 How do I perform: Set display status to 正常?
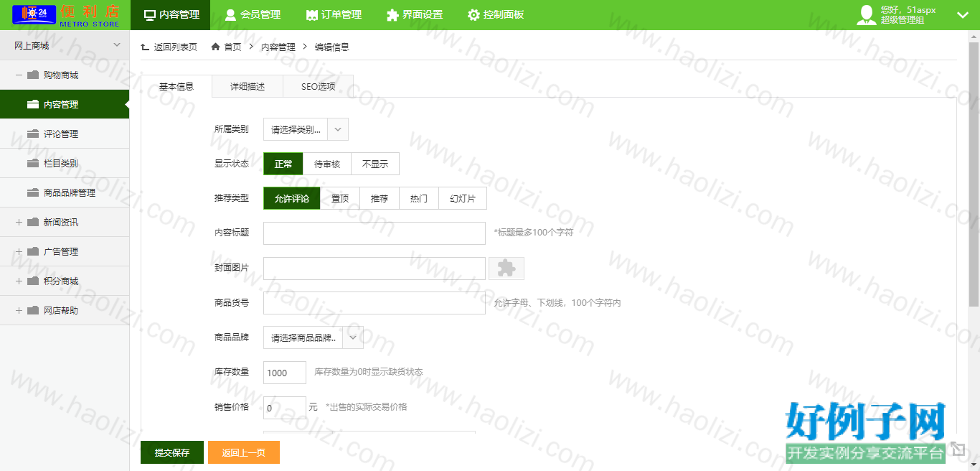(283, 164)
